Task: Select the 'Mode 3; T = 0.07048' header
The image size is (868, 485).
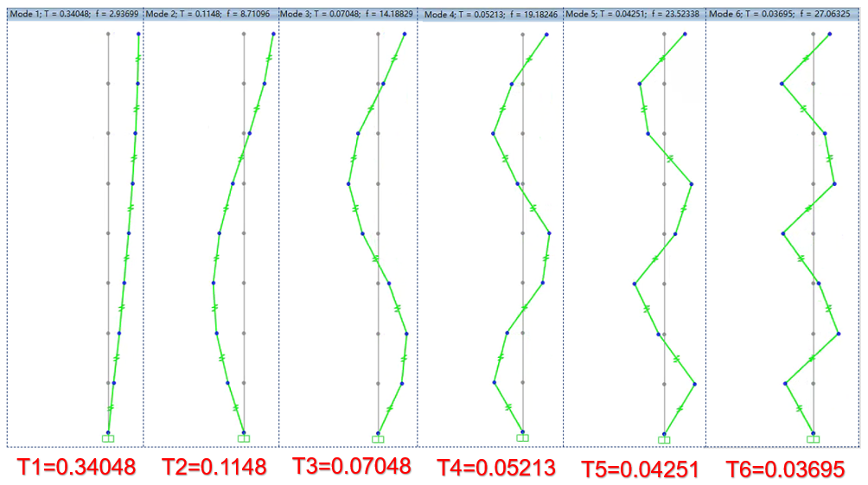Action: [348, 14]
